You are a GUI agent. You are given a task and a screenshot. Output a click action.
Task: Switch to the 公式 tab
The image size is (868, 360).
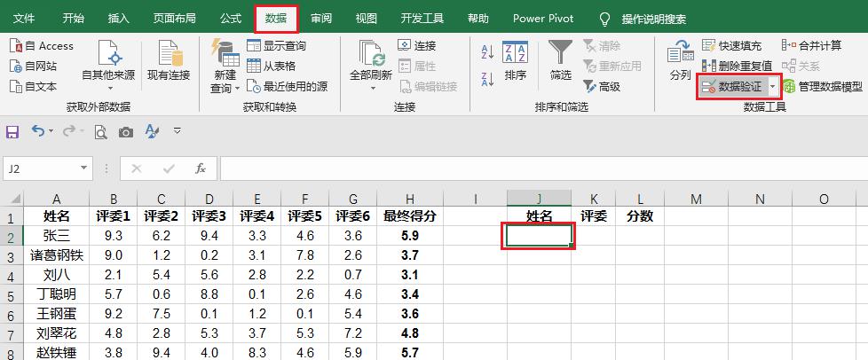coord(230,19)
